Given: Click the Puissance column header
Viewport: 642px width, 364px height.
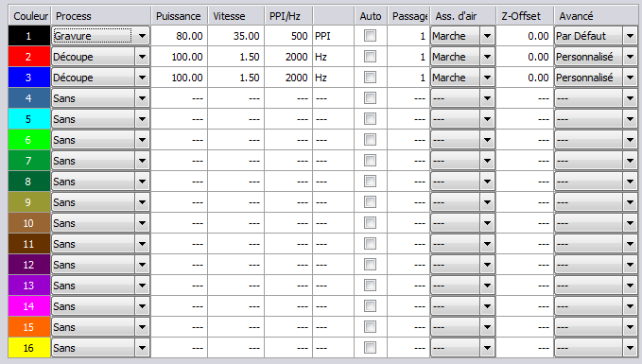Looking at the screenshot, I should 180,16.
